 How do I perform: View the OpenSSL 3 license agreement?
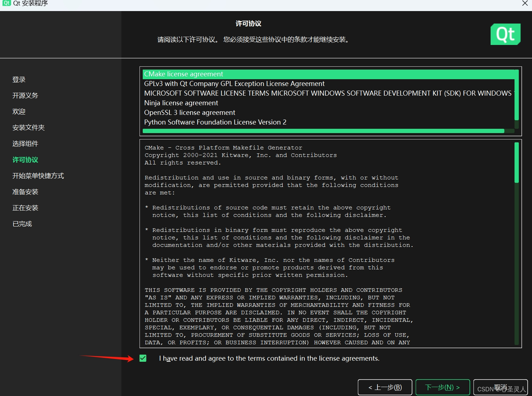(x=189, y=112)
